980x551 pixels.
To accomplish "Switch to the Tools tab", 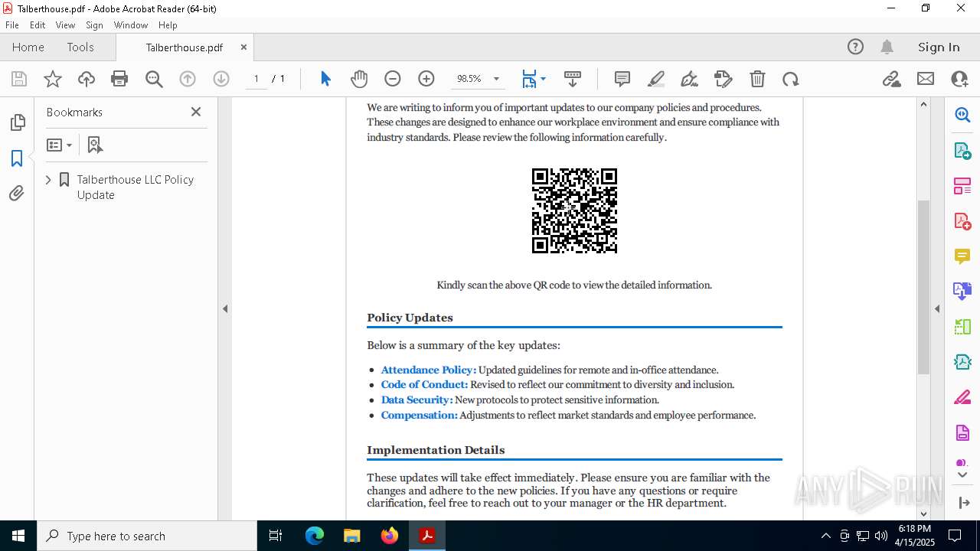I will 80,47.
